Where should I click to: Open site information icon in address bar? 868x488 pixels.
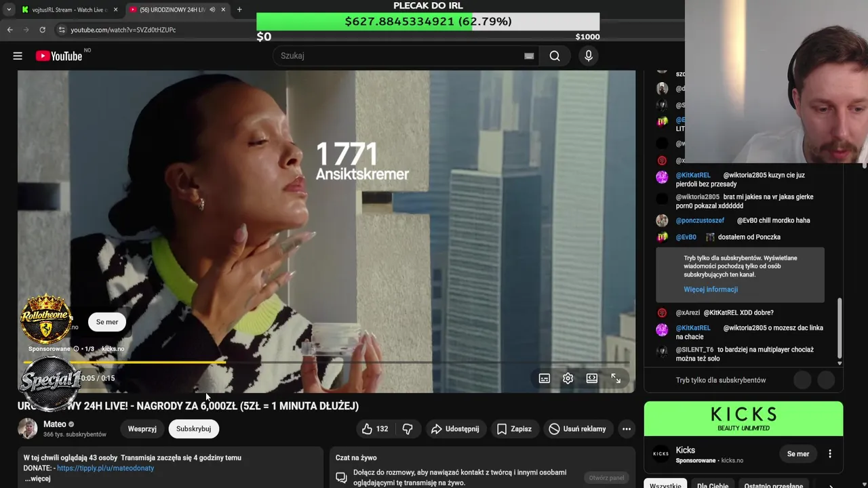[x=62, y=30]
